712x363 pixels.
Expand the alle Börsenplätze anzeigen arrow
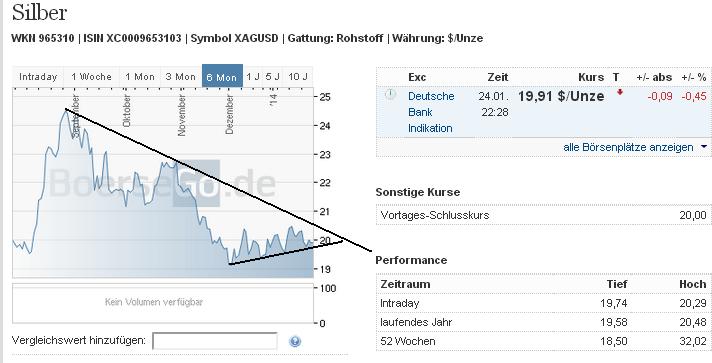[x=704, y=147]
